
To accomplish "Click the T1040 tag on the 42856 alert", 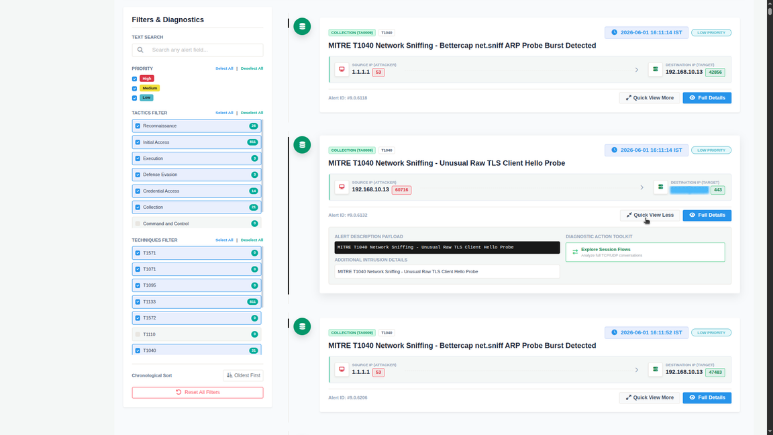I will point(386,33).
